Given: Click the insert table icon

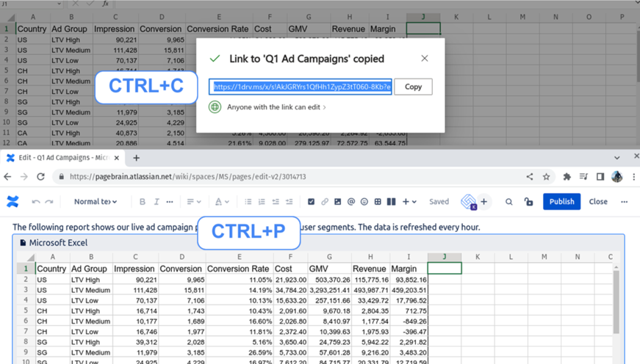Looking at the screenshot, I should tap(378, 202).
